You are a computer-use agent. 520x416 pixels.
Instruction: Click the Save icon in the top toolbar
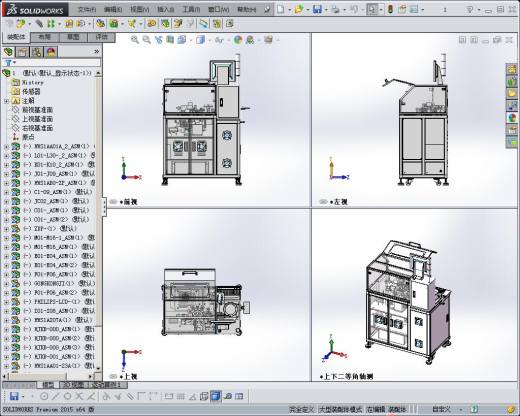point(317,9)
